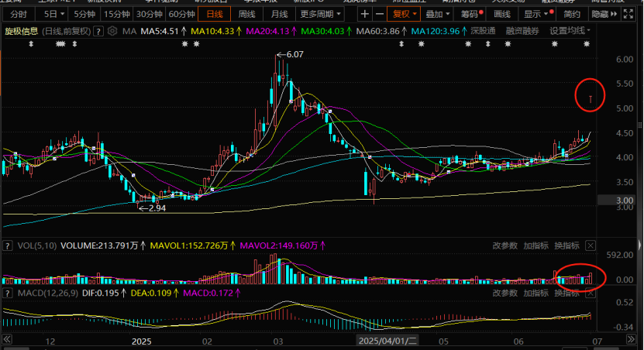Open help icon beside 旋极信息 title
This screenshot has width=644, height=350.
click(x=98, y=31)
